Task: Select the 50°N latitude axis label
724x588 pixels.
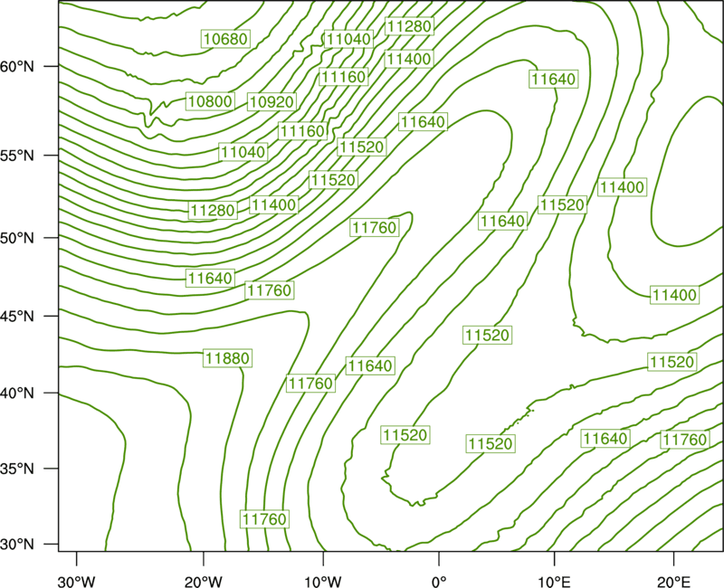Action: (x=17, y=238)
